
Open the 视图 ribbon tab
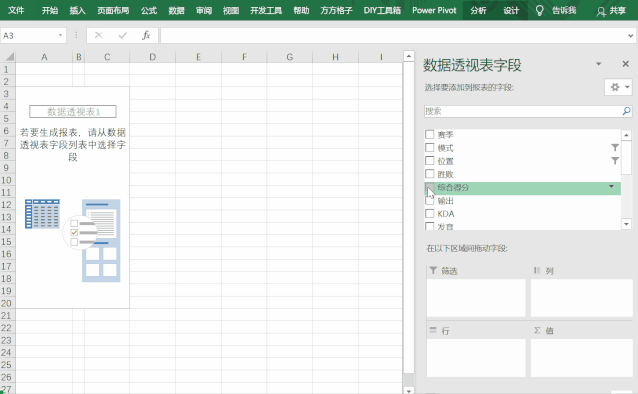click(231, 10)
